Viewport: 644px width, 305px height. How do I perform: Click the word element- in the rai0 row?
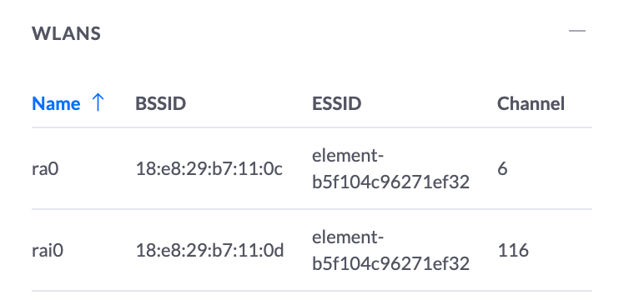point(348,237)
